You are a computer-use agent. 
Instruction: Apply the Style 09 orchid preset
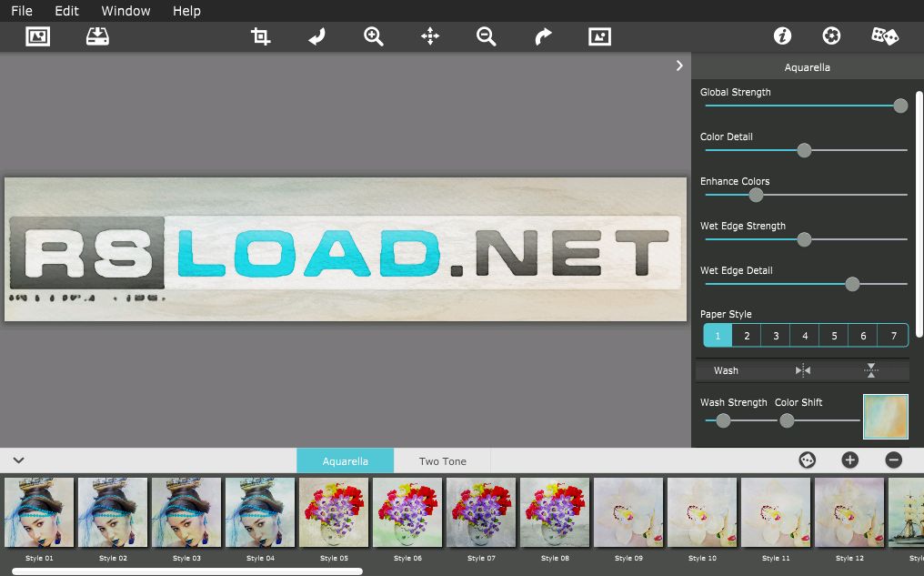click(628, 512)
